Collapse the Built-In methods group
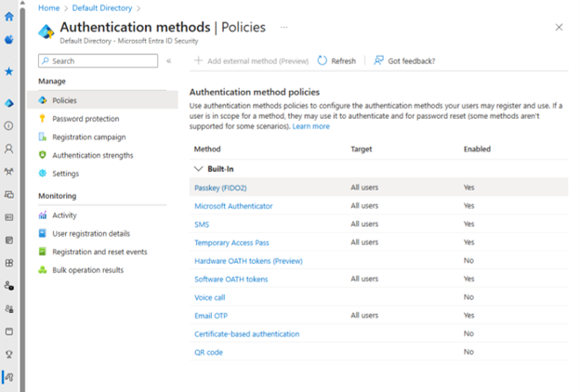Image resolution: width=580 pixels, height=392 pixels. tap(199, 169)
